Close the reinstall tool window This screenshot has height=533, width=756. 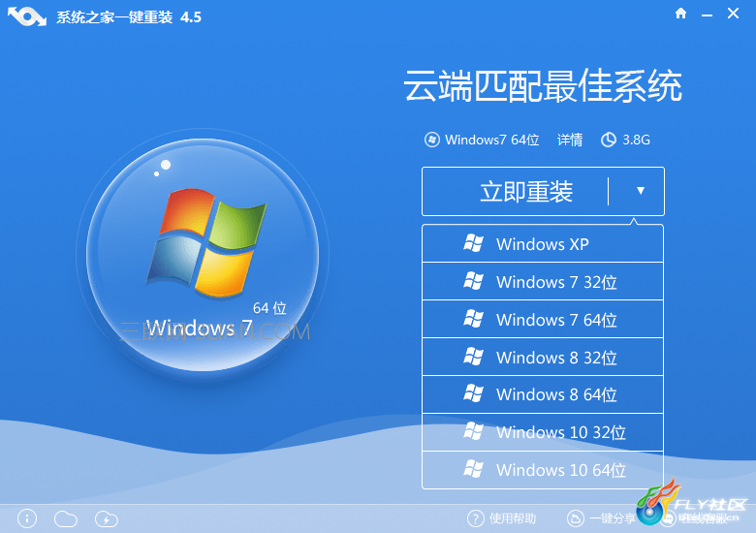point(733,14)
